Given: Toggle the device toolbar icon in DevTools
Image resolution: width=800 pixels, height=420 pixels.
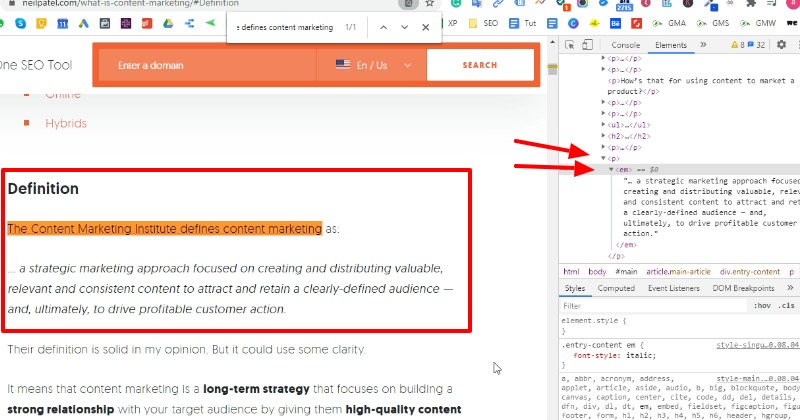Looking at the screenshot, I should coord(587,44).
